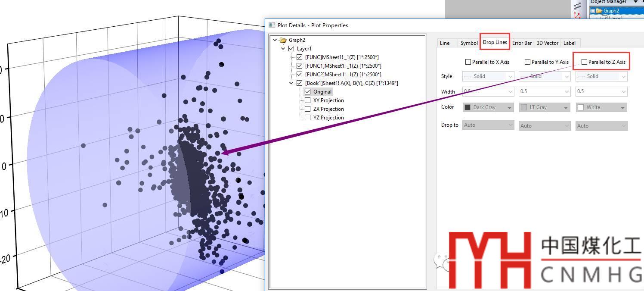Enable the XY Projection checkbox
Screen dimensions: 644x291
click(307, 100)
